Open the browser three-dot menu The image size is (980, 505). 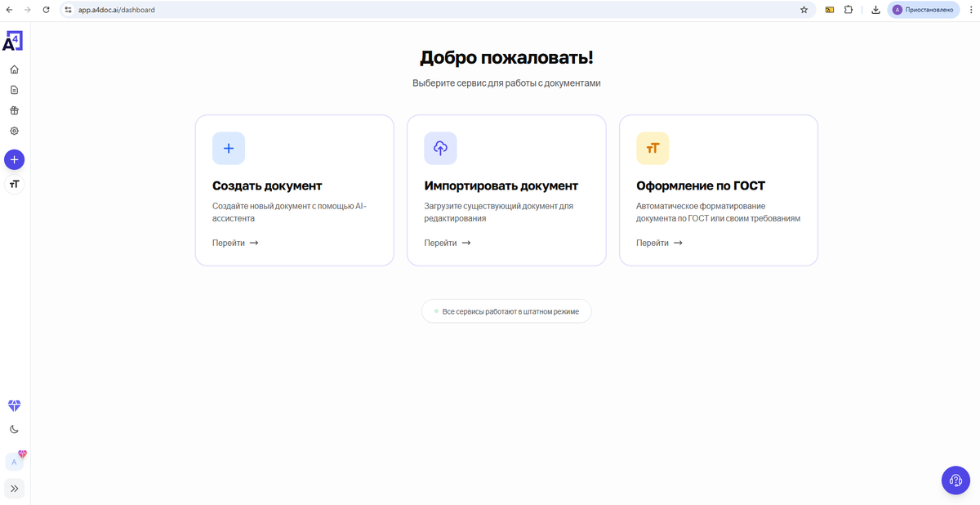tap(971, 10)
